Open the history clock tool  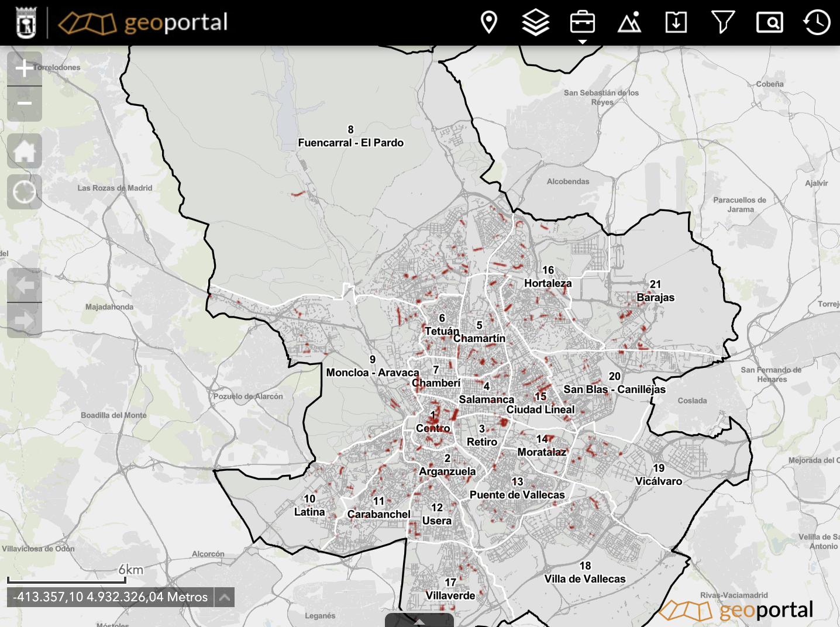point(817,23)
